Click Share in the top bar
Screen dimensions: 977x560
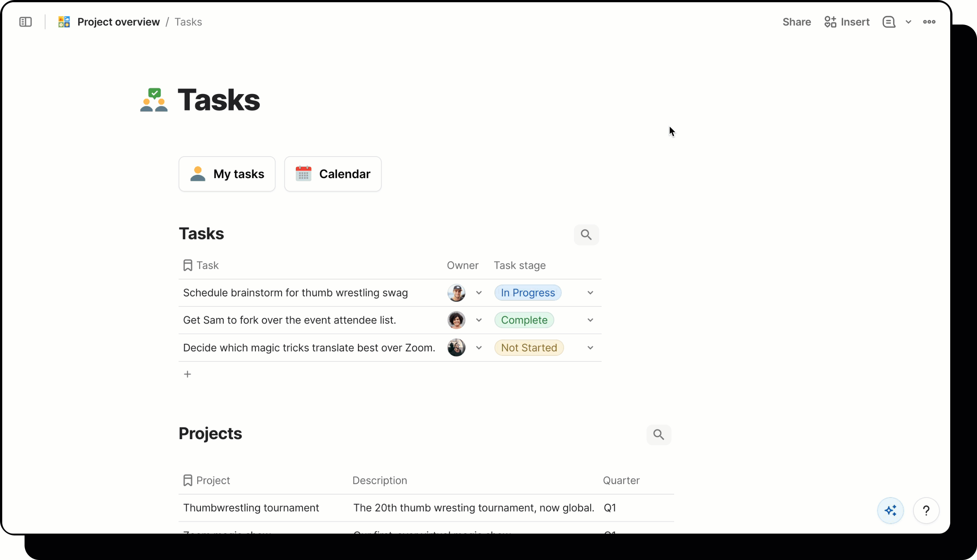pos(796,22)
